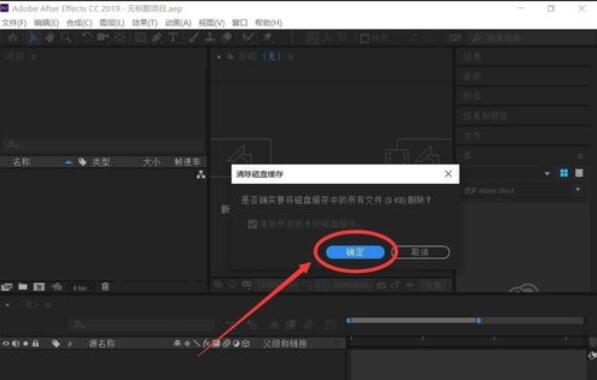Select the Unified Camera tool

coord(102,38)
